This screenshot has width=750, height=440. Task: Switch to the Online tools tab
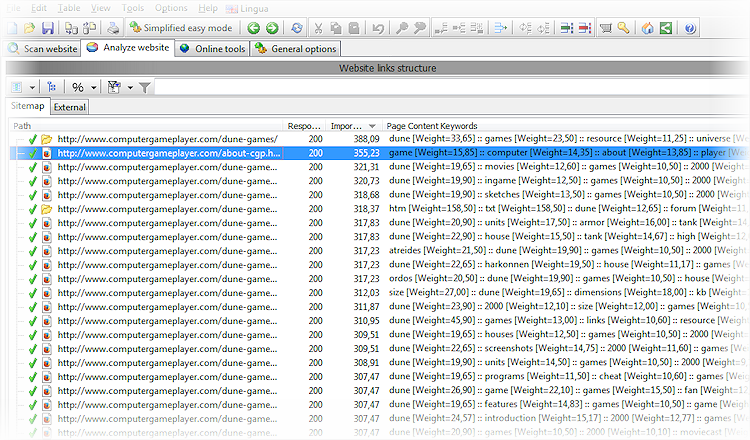tap(212, 49)
